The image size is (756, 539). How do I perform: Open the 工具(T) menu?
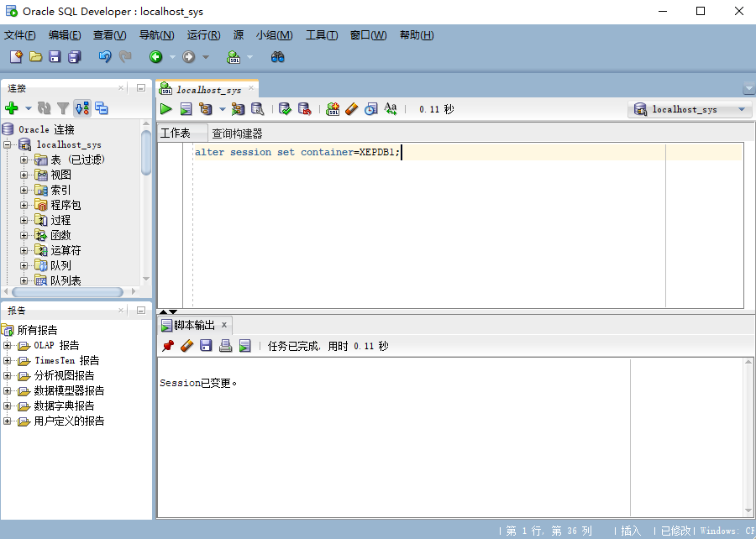(x=322, y=35)
